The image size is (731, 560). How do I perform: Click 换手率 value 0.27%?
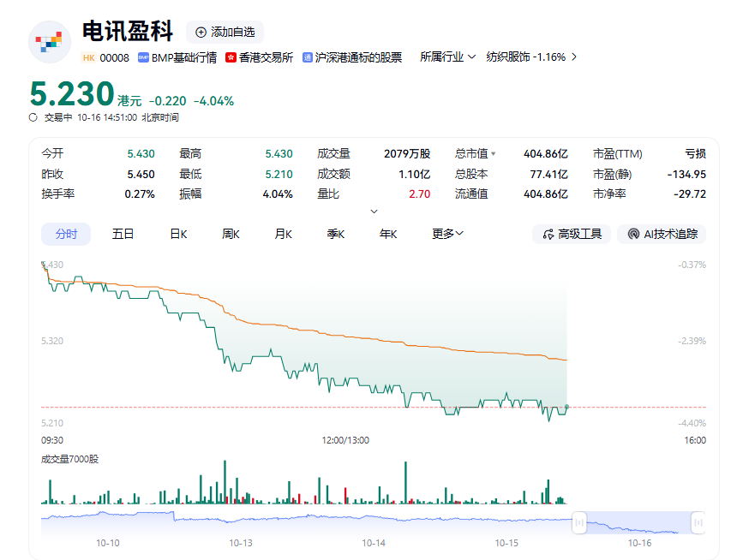pos(140,194)
